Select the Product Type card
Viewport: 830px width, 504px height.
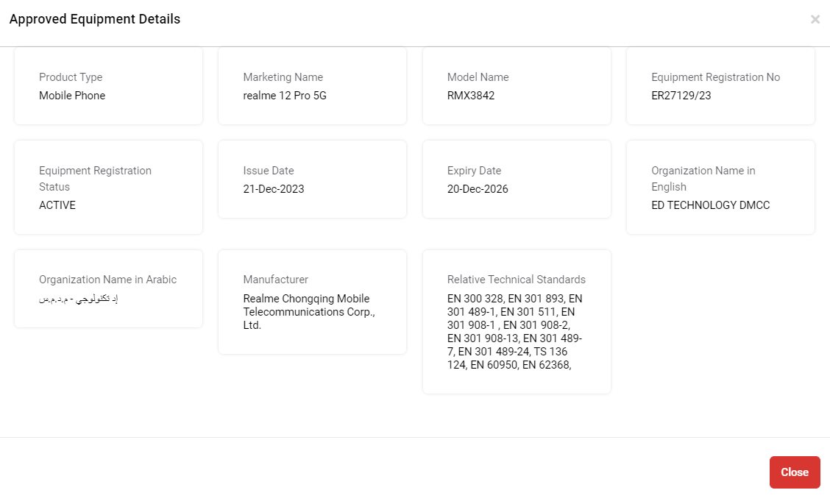pos(108,86)
